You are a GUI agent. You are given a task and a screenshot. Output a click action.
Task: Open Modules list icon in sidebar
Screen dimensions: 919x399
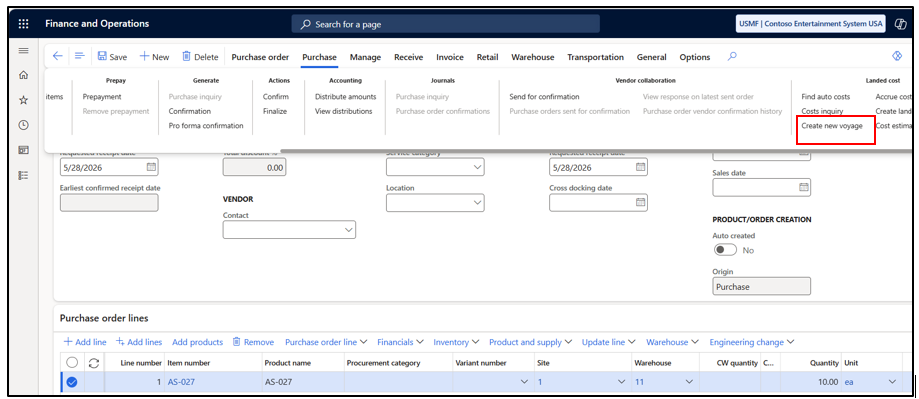click(x=23, y=175)
